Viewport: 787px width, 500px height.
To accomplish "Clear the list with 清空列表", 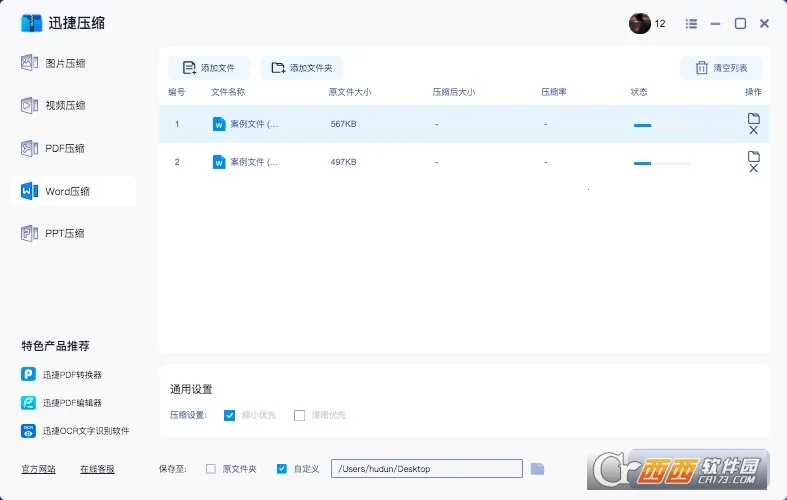I will tap(721, 68).
